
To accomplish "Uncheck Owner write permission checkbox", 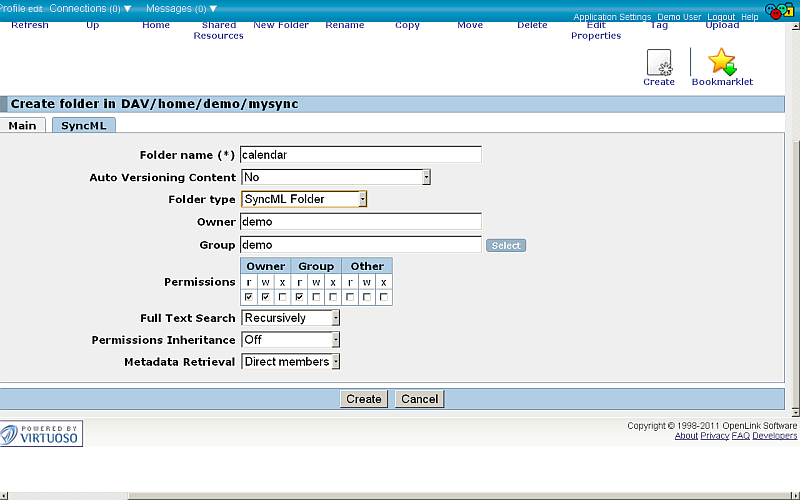I will click(266, 297).
